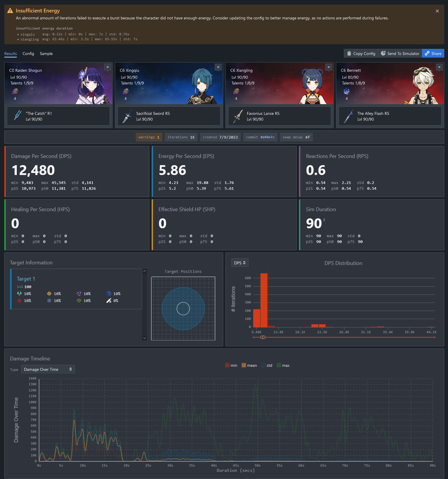Click The Catch weapon icon for Raiden
This screenshot has width=448, height=479.
(x=18, y=116)
